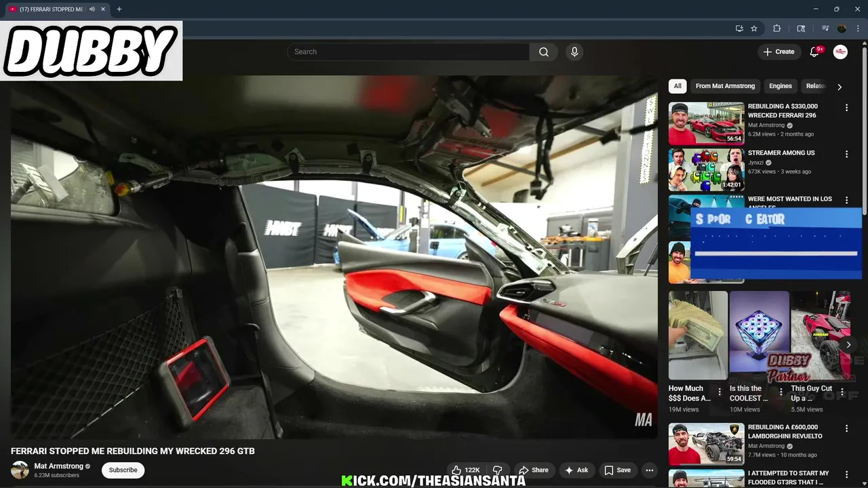
Task: Open I Attempted To Start Flooded GT3RS title
Action: pos(788,478)
